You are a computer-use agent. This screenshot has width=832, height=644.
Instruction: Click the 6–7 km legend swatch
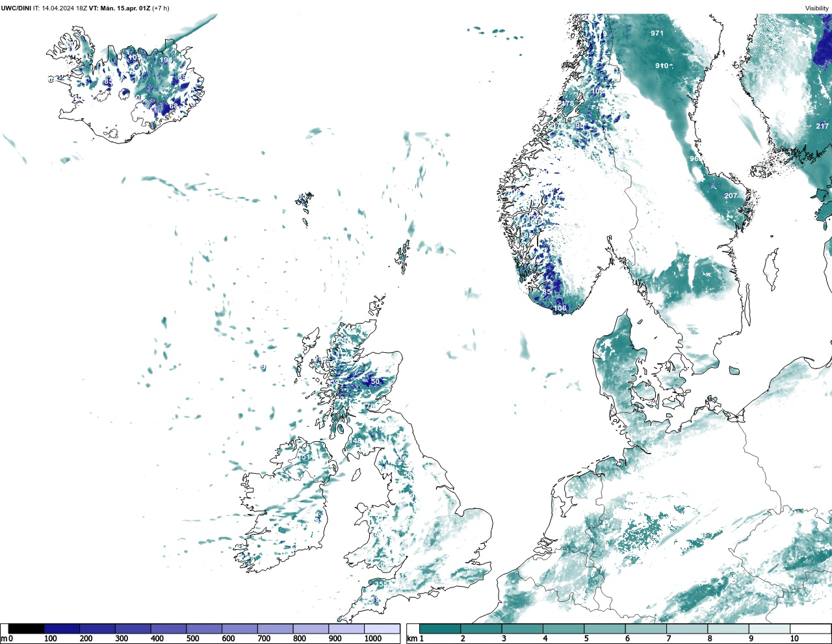pos(645,628)
